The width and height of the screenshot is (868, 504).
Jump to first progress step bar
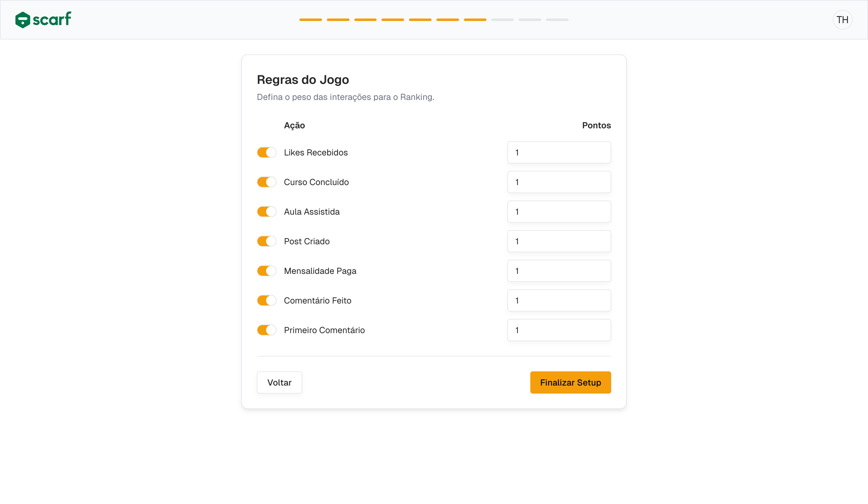coord(310,20)
